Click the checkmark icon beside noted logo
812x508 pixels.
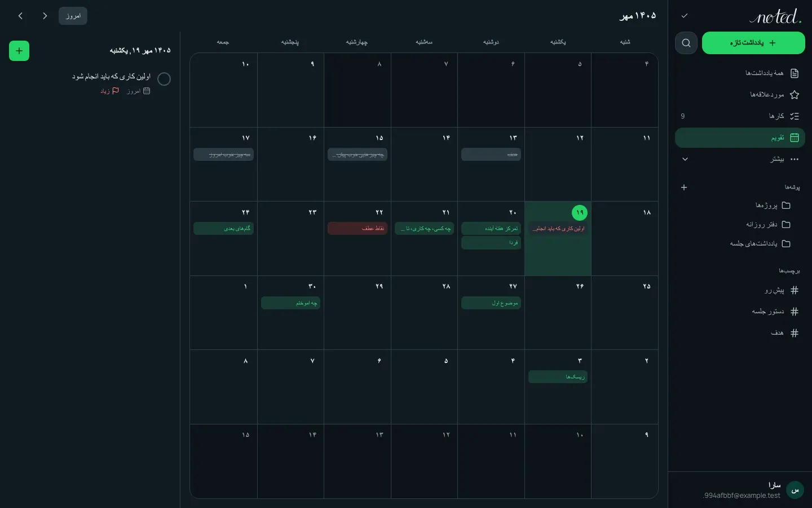685,16
